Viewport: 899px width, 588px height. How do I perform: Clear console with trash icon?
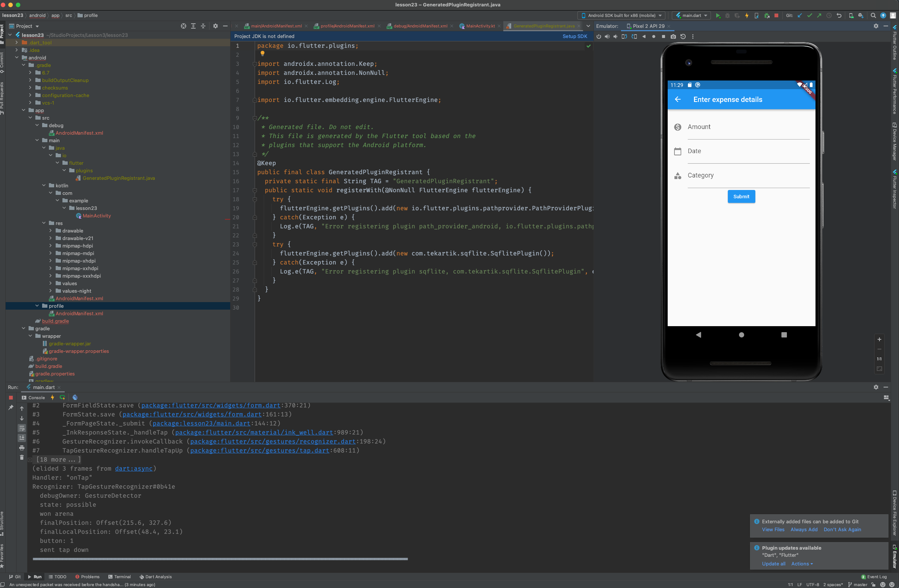(x=21, y=457)
